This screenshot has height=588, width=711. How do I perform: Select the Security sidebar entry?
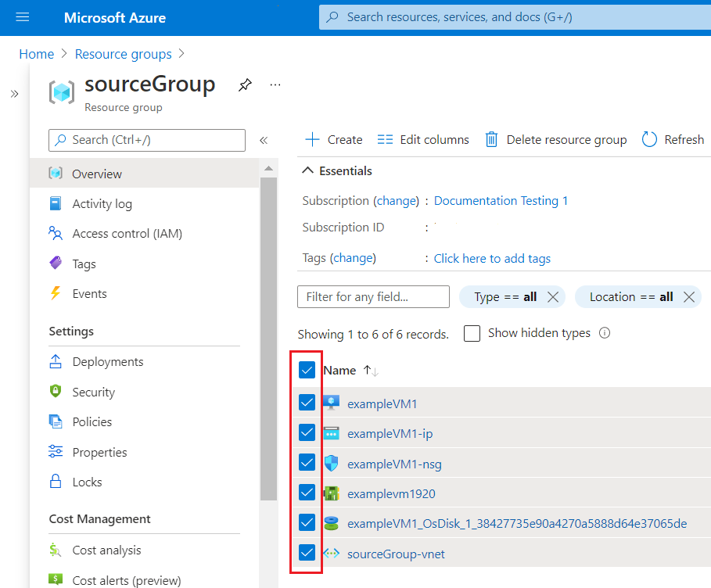[92, 391]
